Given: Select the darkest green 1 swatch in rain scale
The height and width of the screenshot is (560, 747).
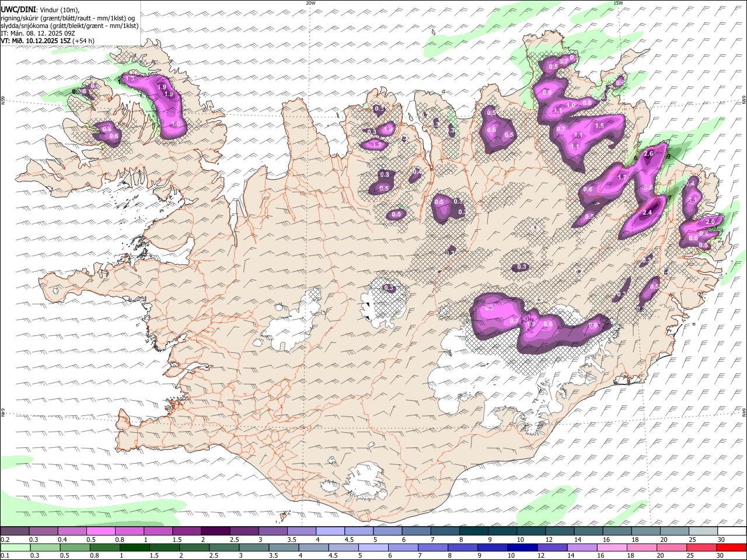Looking at the screenshot, I should click(x=135, y=547).
